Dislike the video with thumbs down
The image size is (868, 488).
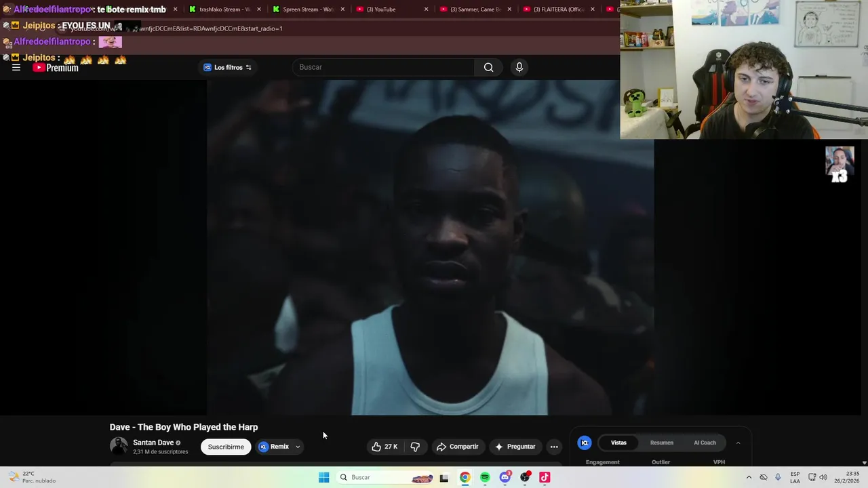coord(415,447)
